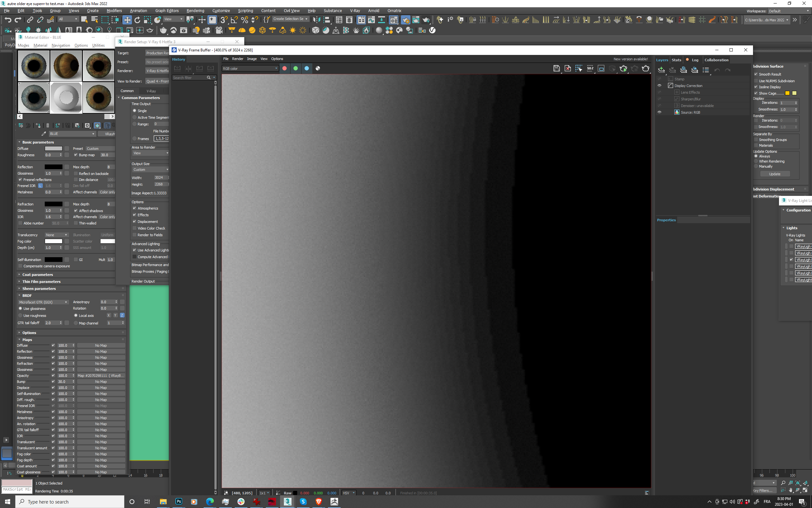The height and width of the screenshot is (508, 812).
Task: Click the V-Ray logo icon in toolbar
Action: point(433,30)
